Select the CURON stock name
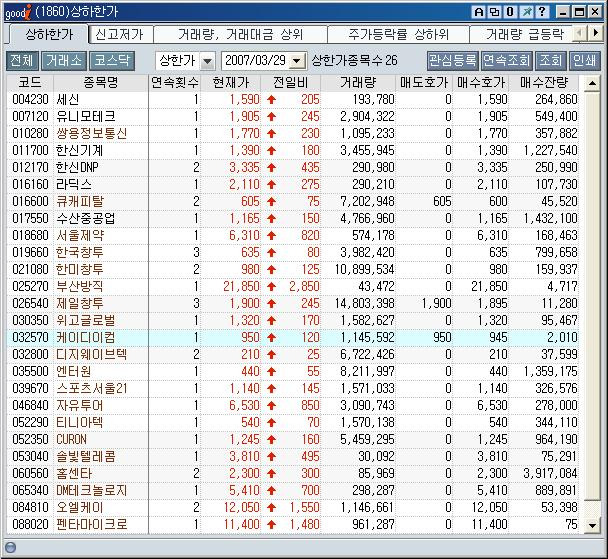Viewport: 608px width, 559px height. pyautogui.click(x=71, y=440)
